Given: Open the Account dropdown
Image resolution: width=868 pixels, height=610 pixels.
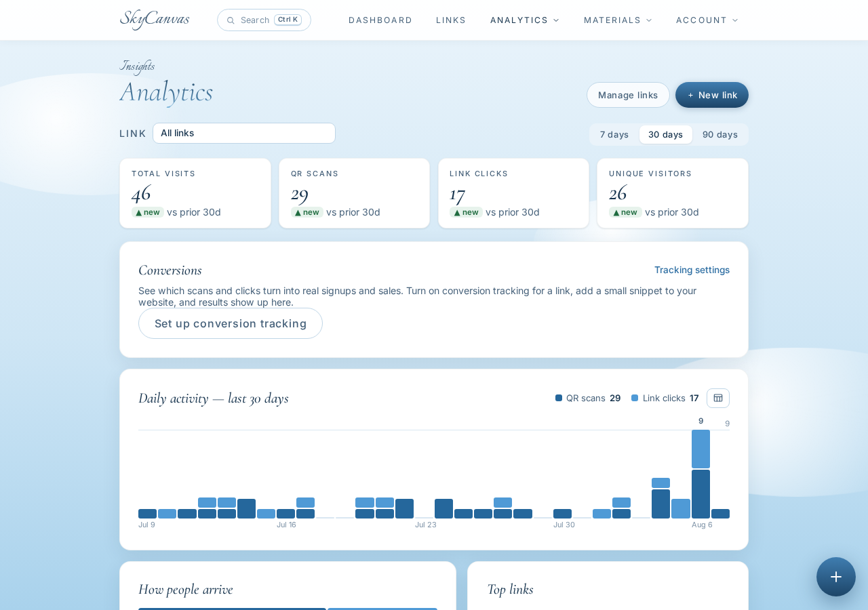Looking at the screenshot, I should [707, 20].
